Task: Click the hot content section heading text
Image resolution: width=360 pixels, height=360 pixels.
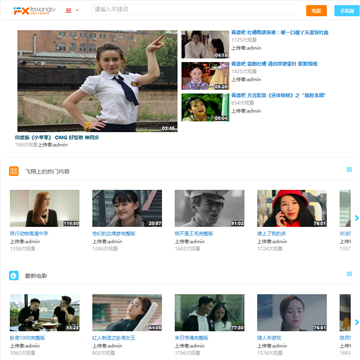Action: pyautogui.click(x=47, y=172)
